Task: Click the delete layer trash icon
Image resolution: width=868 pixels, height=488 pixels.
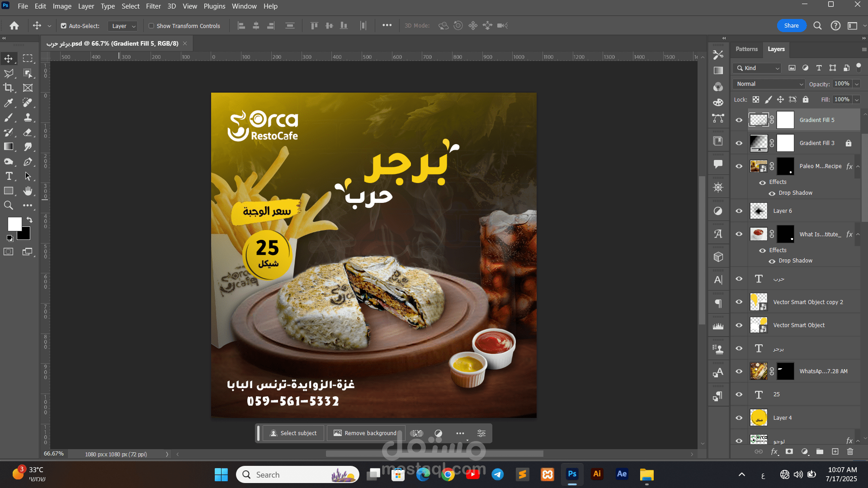Action: [x=850, y=451]
